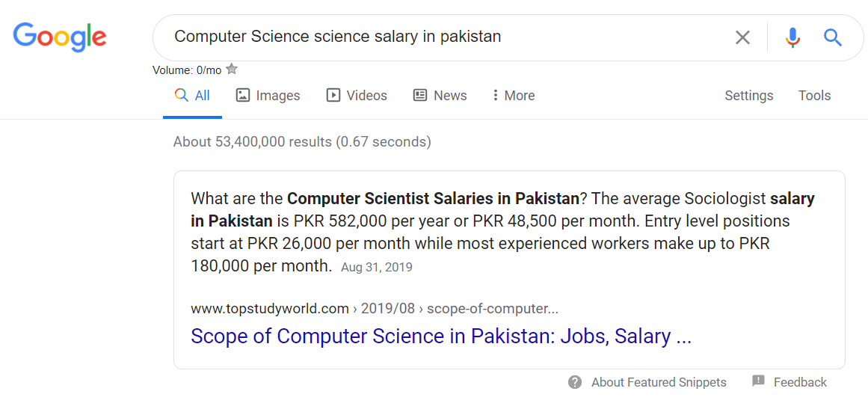Click the Videos tab play icon
The width and height of the screenshot is (868, 412).
point(333,95)
